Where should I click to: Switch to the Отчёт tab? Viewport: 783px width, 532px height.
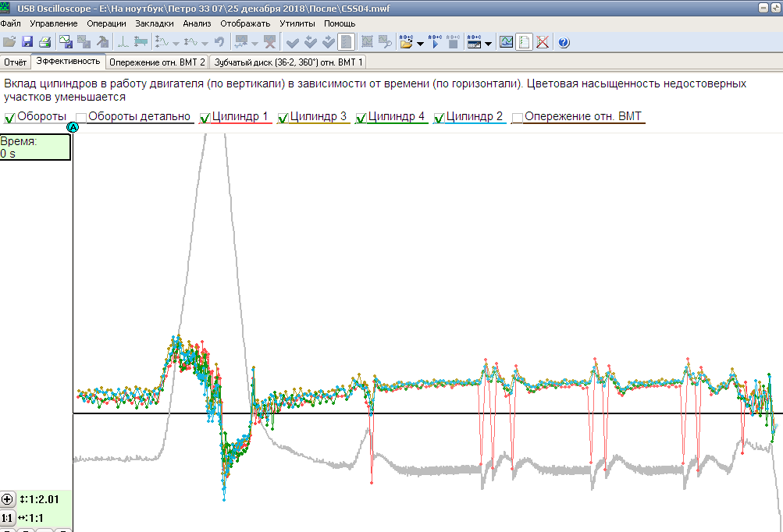point(16,62)
